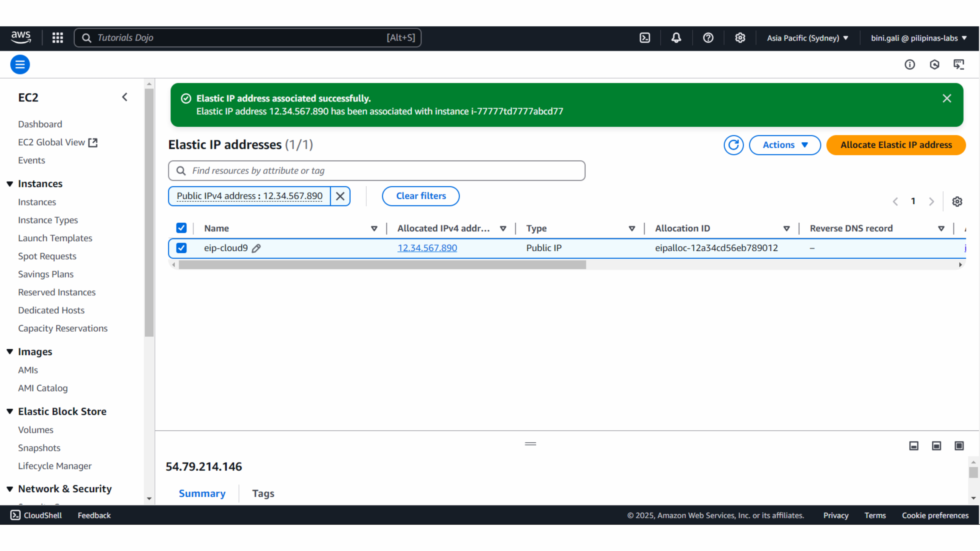Open table preferences gear icon

click(957, 201)
